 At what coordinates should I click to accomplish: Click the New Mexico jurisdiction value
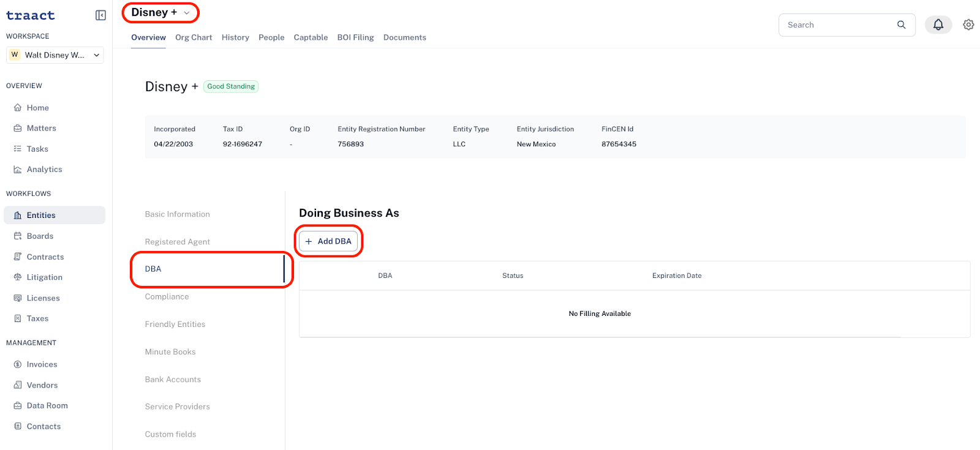[x=537, y=144]
